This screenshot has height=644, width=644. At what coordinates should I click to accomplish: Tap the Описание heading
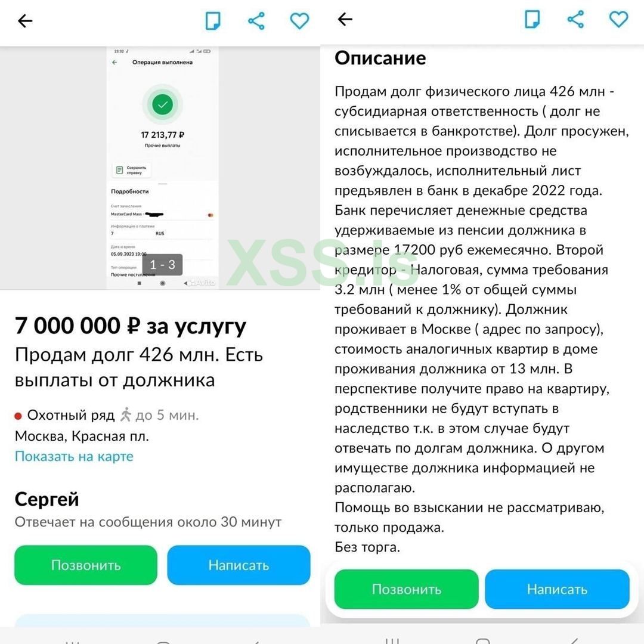(380, 58)
